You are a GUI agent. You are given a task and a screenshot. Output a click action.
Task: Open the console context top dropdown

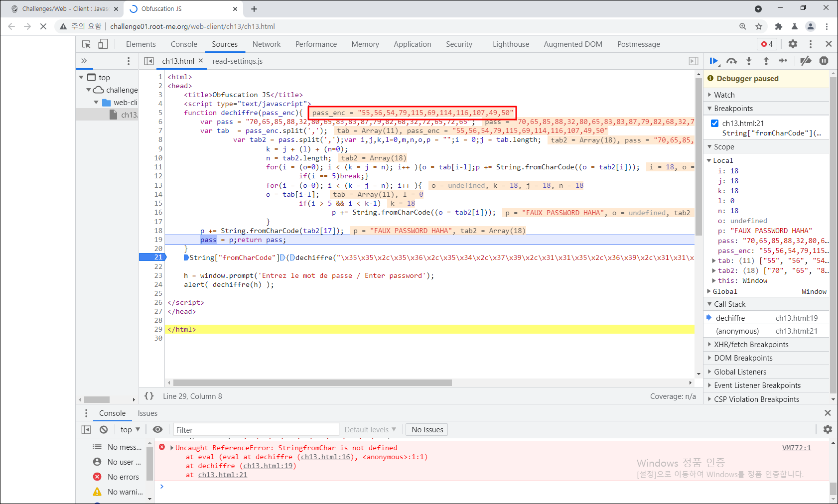[130, 429]
